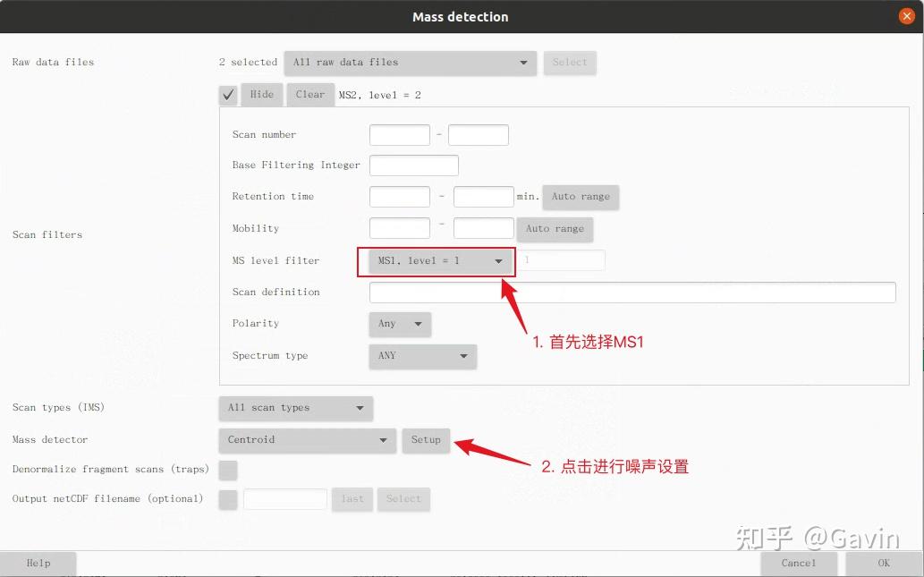Click Auto range for Retention time

tap(581, 197)
